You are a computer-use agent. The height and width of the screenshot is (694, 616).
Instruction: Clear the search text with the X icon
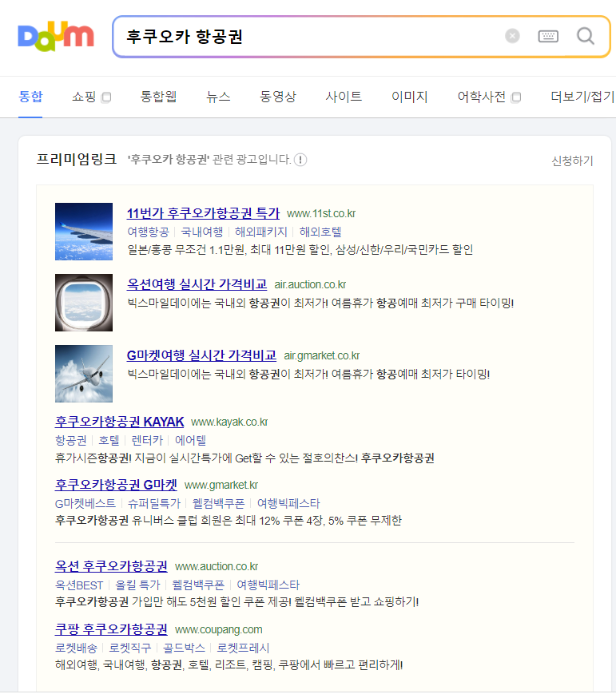tap(512, 36)
